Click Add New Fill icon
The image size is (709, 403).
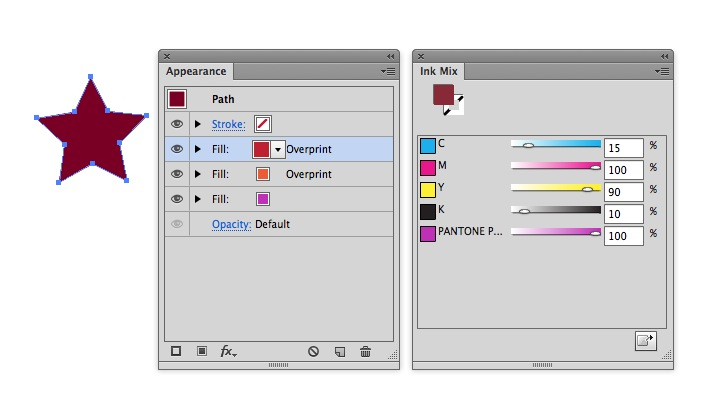coord(201,351)
